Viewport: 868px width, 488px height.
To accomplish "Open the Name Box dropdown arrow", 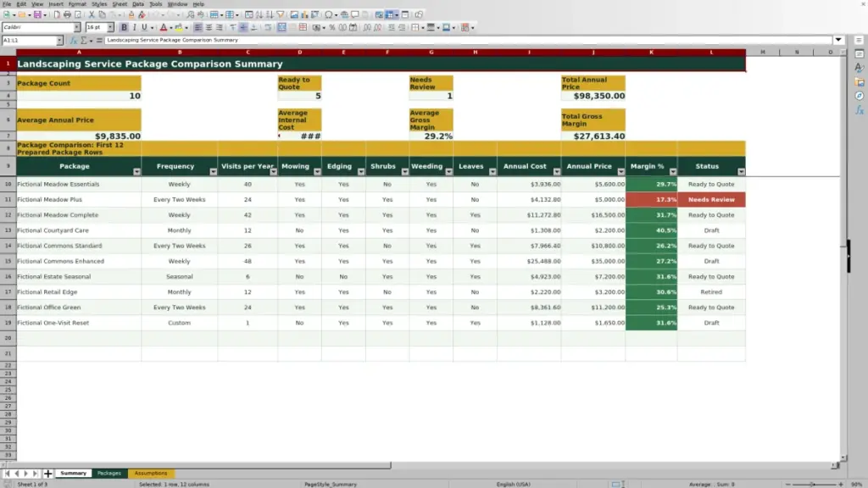I will tap(59, 41).
